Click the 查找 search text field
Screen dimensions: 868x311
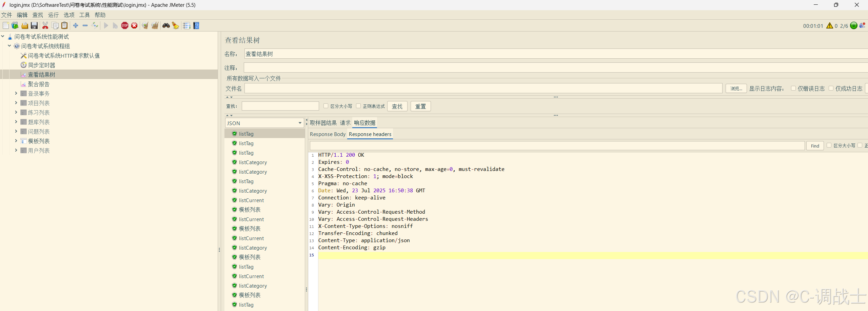[x=280, y=106]
